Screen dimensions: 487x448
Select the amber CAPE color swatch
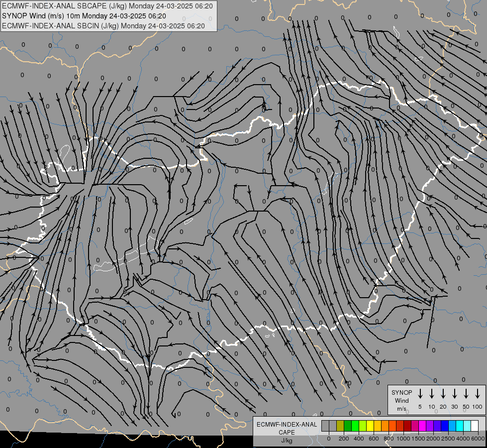click(x=378, y=426)
